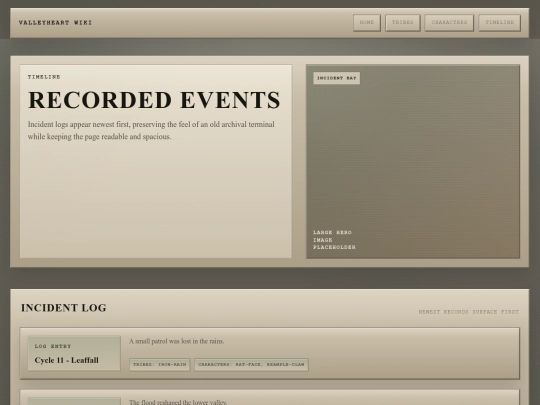Go to the Tribes page
Screen dimensions: 540x405
coord(403,23)
